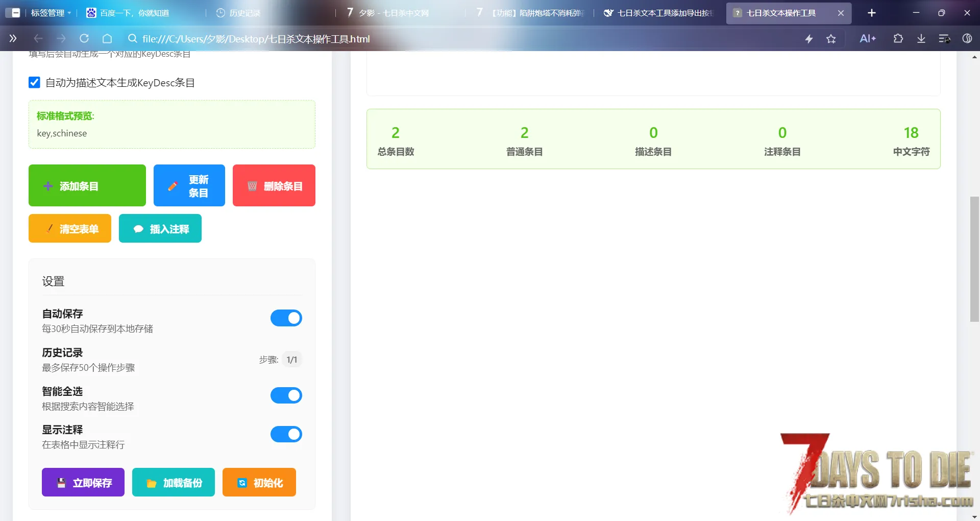Screen dimensions: 980x521
Task: Click the green 添加条目 button
Action: [87, 185]
